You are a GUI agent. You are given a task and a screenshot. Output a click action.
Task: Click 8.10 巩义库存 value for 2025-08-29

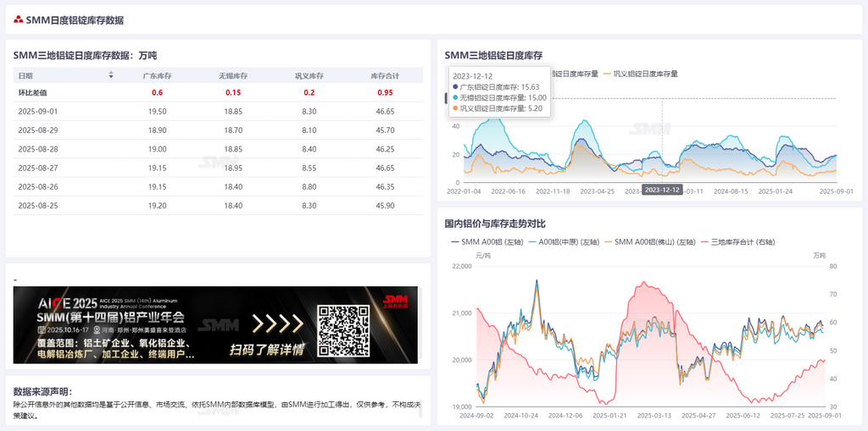[x=309, y=130]
